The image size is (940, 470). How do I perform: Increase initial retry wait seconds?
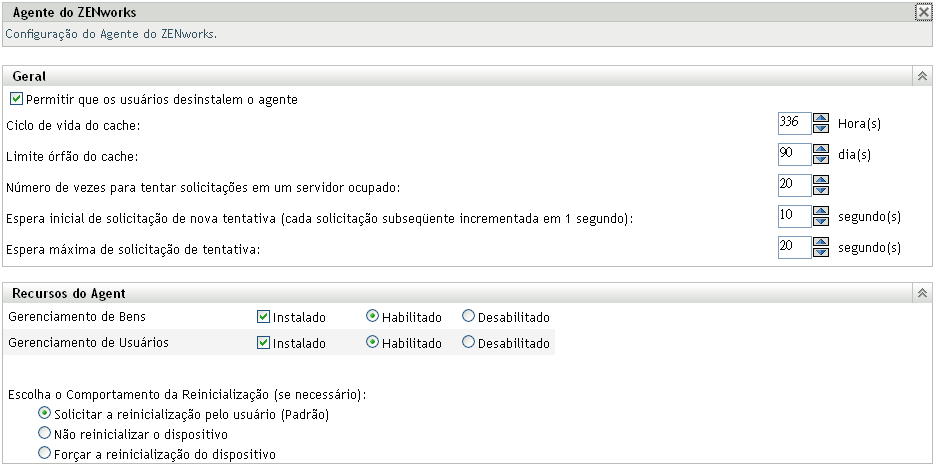click(821, 212)
